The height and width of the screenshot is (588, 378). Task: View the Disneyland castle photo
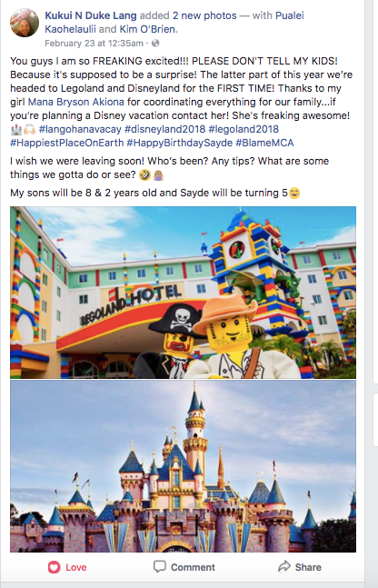coord(183,466)
